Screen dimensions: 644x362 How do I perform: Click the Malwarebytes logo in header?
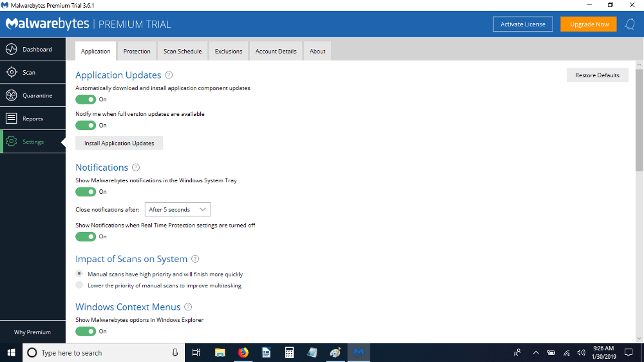47,24
